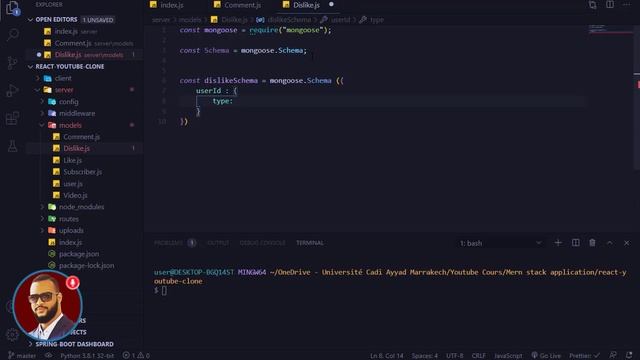
Task: Click errors and warnings counter in status bar
Action: point(136,356)
